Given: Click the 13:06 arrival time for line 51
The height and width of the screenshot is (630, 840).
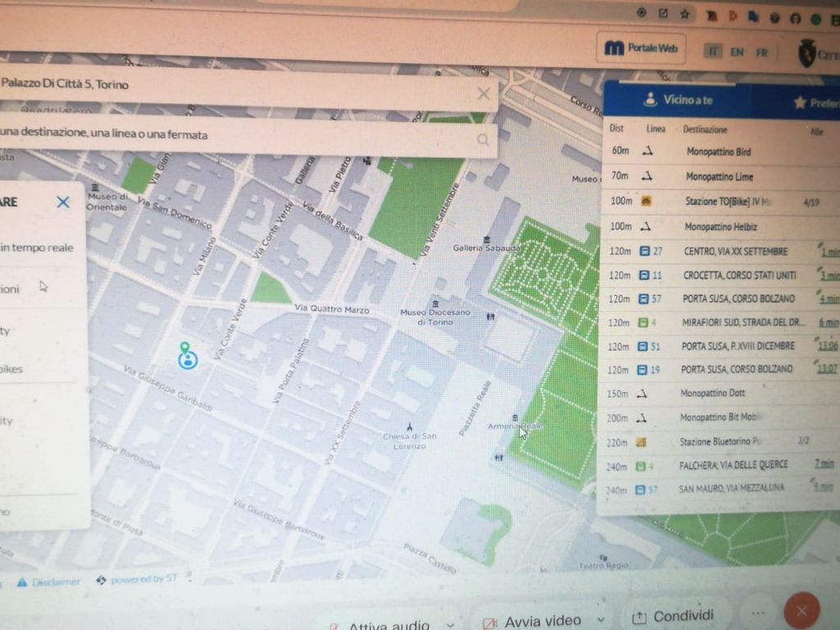Looking at the screenshot, I should coord(827,345).
